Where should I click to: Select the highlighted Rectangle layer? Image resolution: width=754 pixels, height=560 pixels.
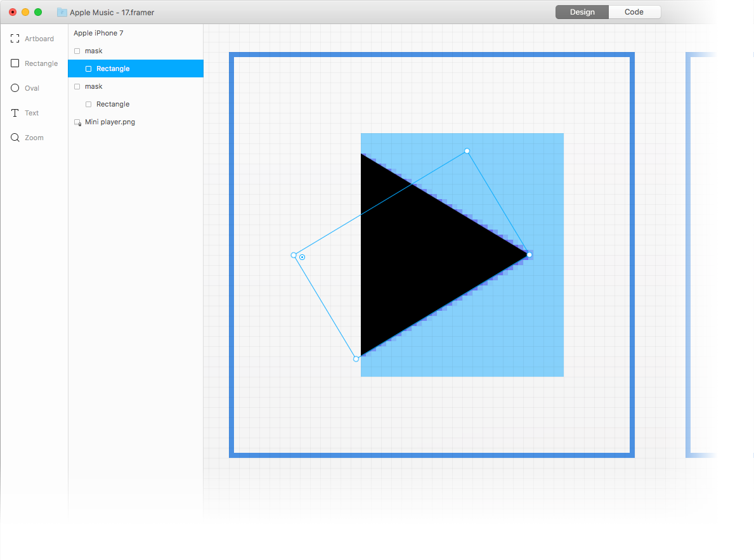tap(136, 68)
